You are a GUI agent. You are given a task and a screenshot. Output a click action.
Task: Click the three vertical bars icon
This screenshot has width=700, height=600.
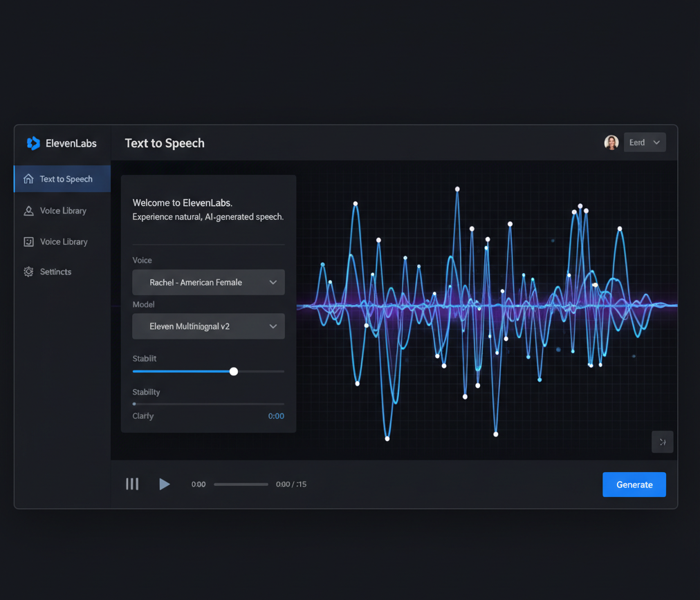[x=132, y=484]
